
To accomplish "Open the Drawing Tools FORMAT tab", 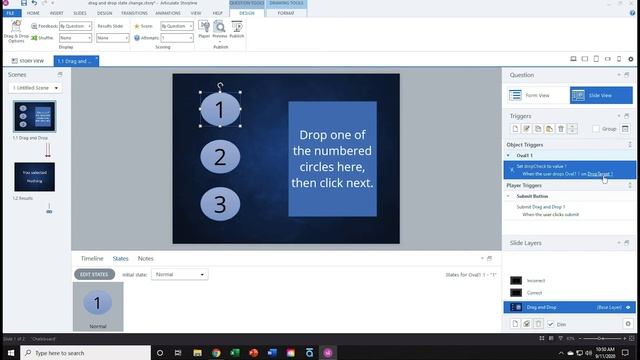I will 286,13.
